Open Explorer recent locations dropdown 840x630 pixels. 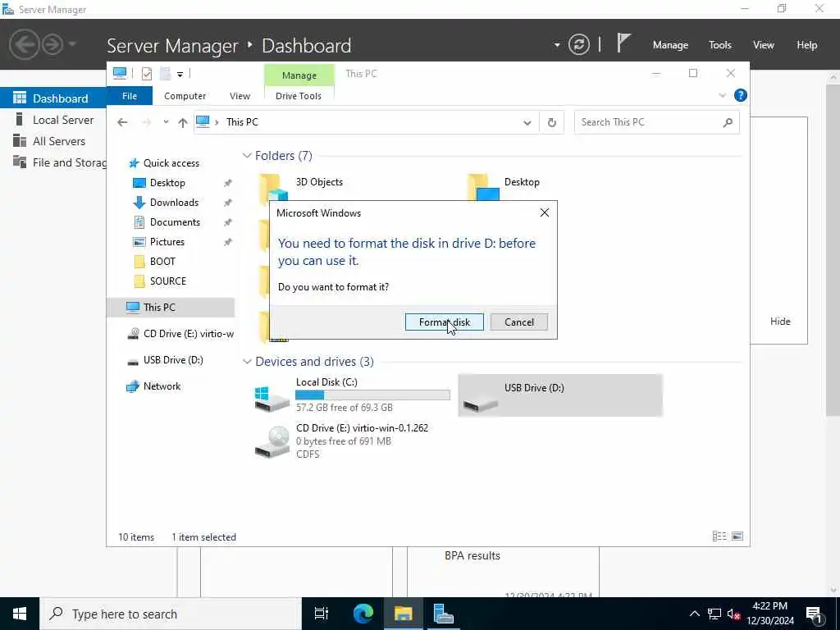tap(166, 122)
